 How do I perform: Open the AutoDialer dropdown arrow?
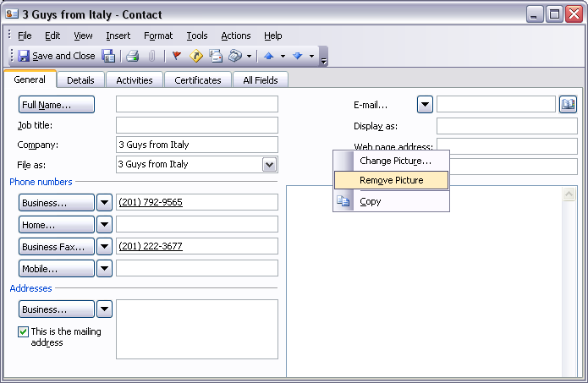point(249,56)
